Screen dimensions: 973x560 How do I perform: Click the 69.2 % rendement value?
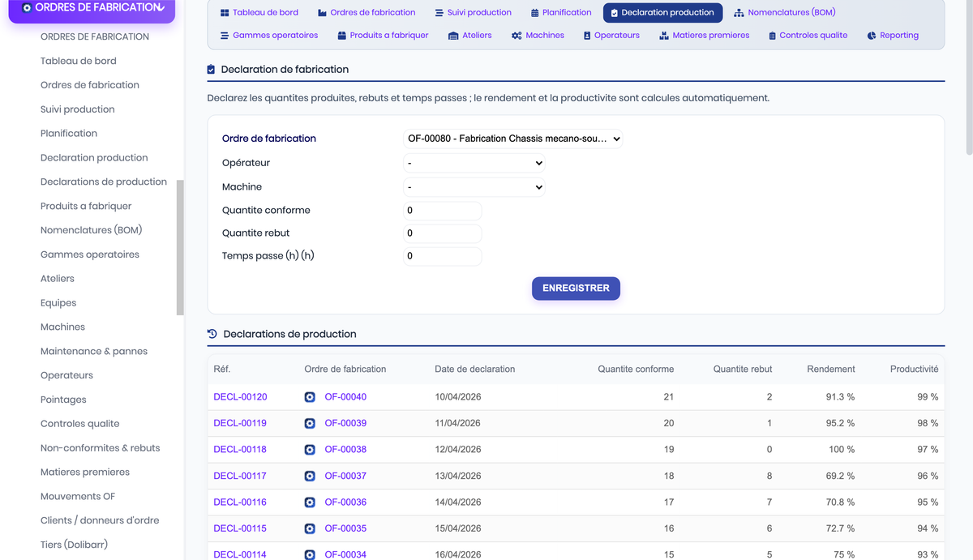click(840, 477)
